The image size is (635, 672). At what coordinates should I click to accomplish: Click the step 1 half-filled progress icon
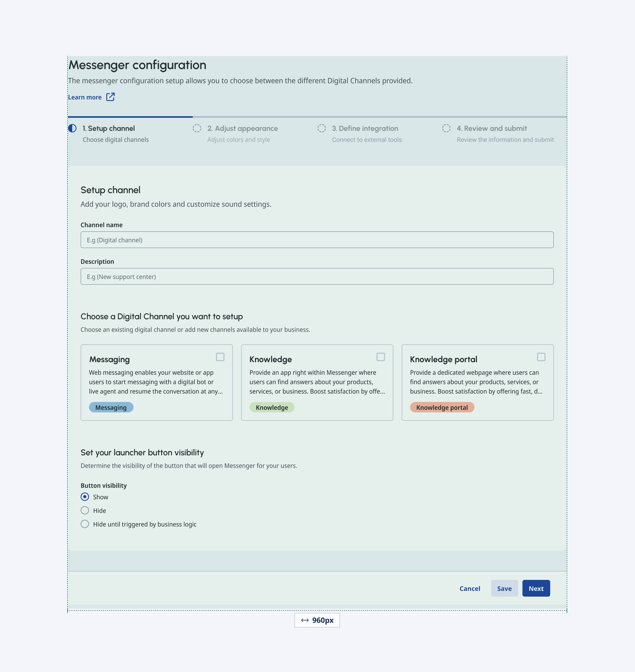72,128
